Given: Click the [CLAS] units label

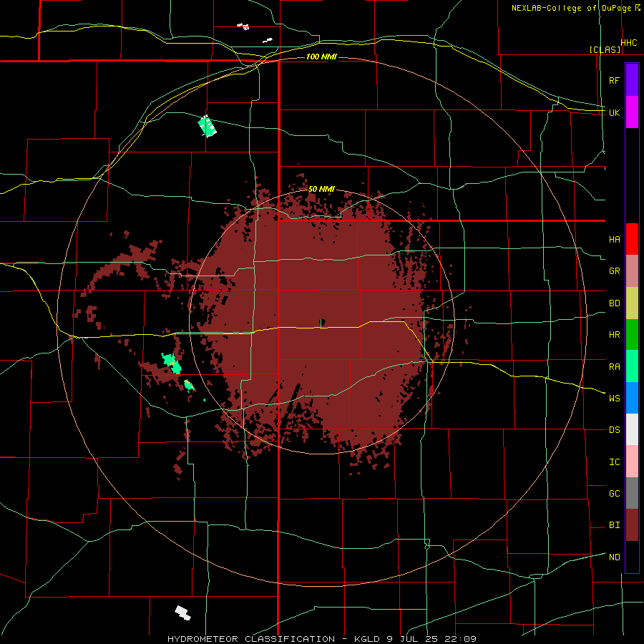Looking at the screenshot, I should click(x=605, y=50).
